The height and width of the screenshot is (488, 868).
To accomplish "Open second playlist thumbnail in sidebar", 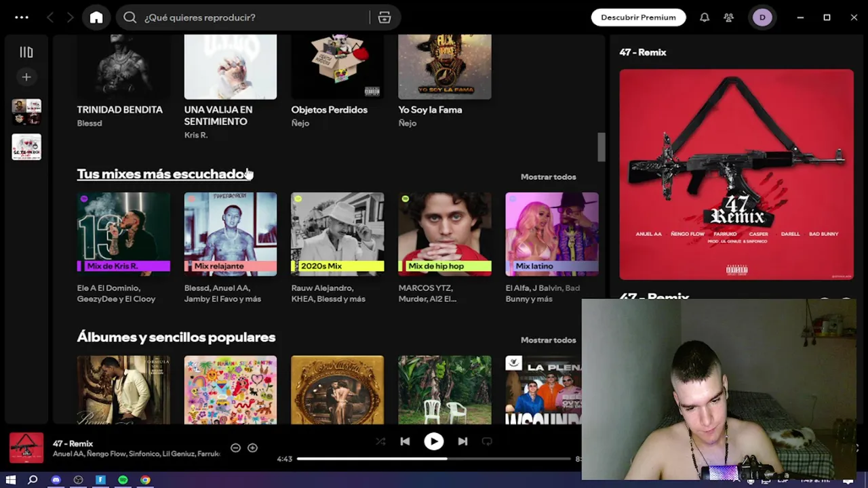I will (26, 146).
